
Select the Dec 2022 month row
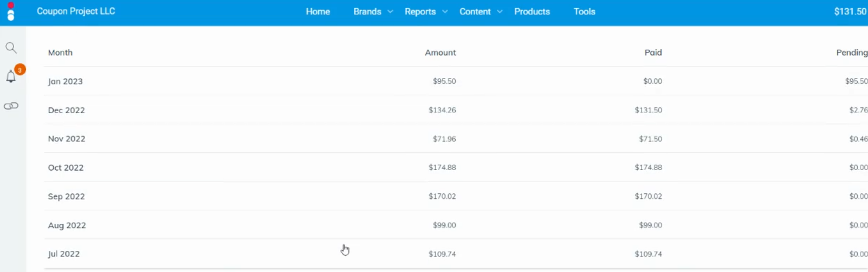tap(456, 110)
